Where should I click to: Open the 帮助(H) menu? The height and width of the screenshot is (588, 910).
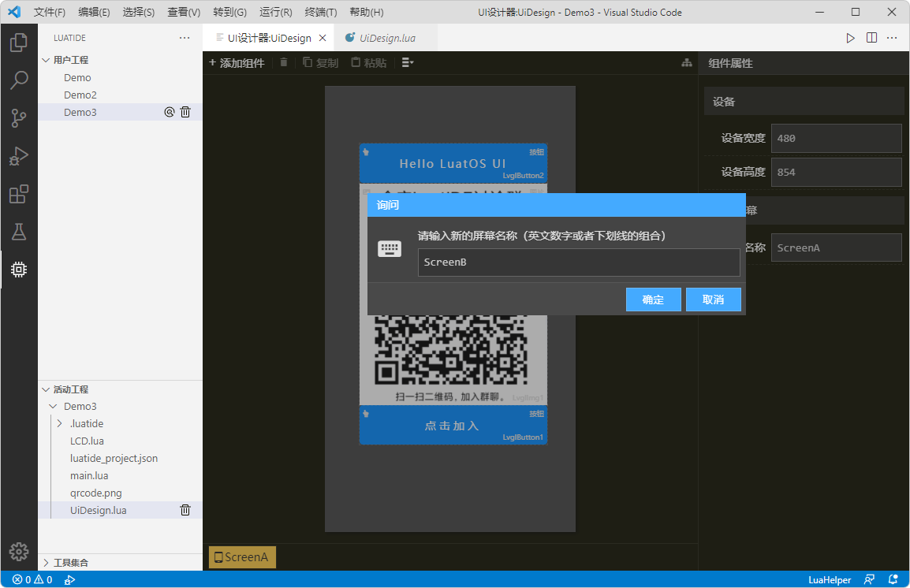click(366, 12)
